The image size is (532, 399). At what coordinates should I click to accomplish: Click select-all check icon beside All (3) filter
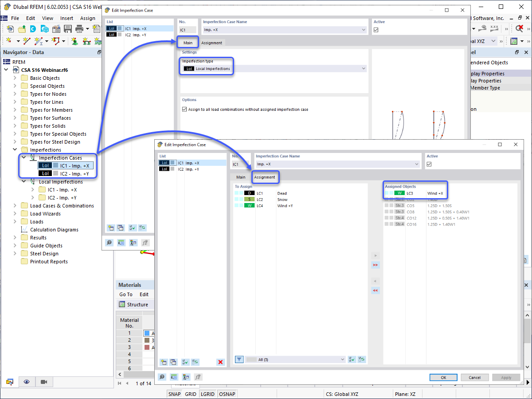[352, 360]
